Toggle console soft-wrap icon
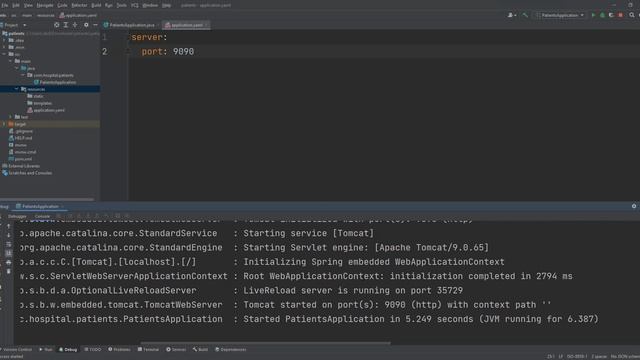The height and width of the screenshot is (360, 640). coord(9,244)
